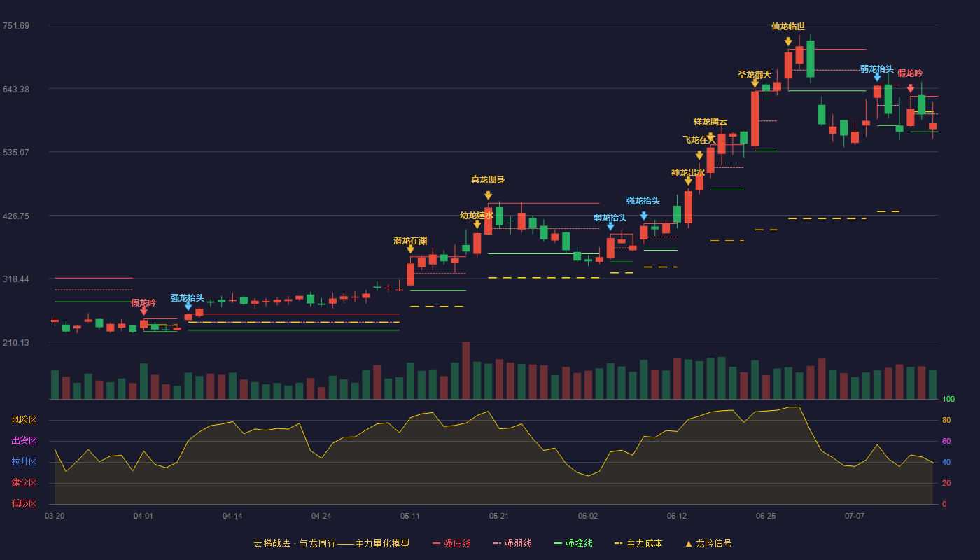This screenshot has height=560, width=980.
Task: Click the 祥龙腾云 signal arrow marker
Action: (x=710, y=137)
